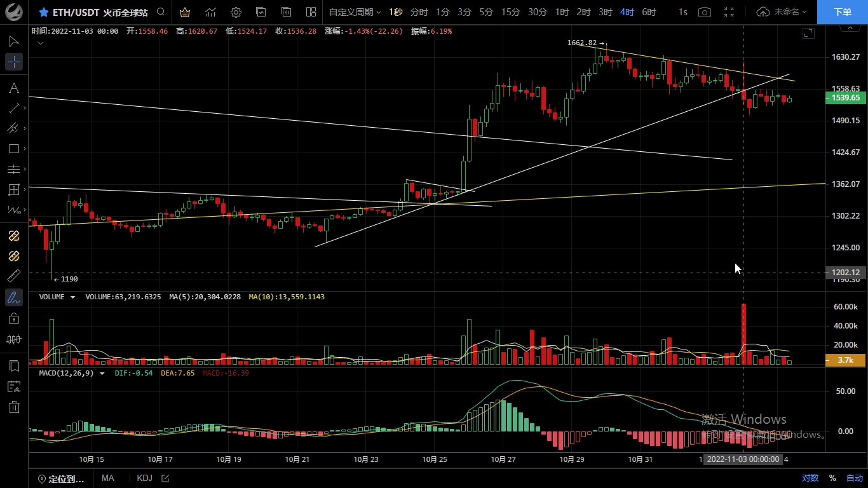Click the second orange link-drawings icon
The image size is (868, 488).
click(x=14, y=256)
